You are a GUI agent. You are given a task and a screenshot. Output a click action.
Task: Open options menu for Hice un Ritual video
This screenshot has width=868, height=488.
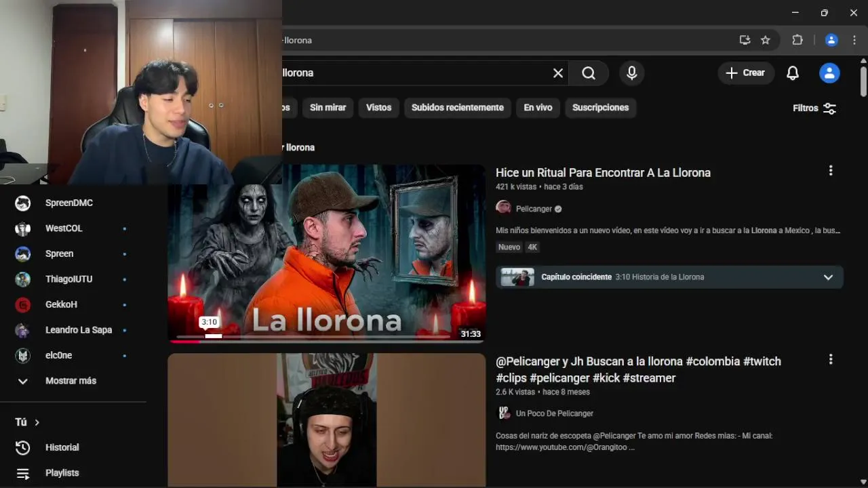pyautogui.click(x=831, y=171)
